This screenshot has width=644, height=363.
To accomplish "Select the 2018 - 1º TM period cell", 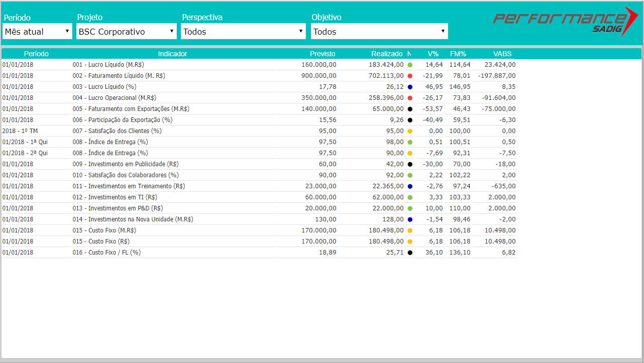I will [x=20, y=131].
